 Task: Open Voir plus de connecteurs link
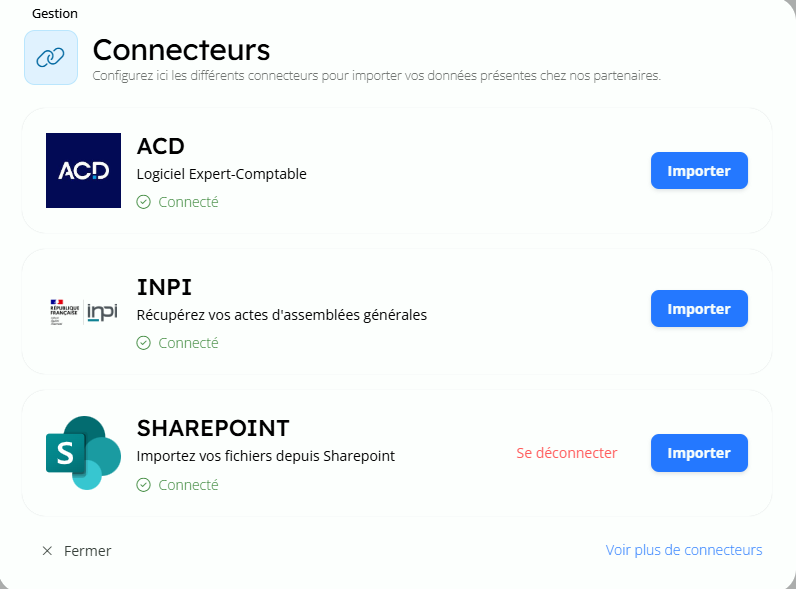[684, 550]
